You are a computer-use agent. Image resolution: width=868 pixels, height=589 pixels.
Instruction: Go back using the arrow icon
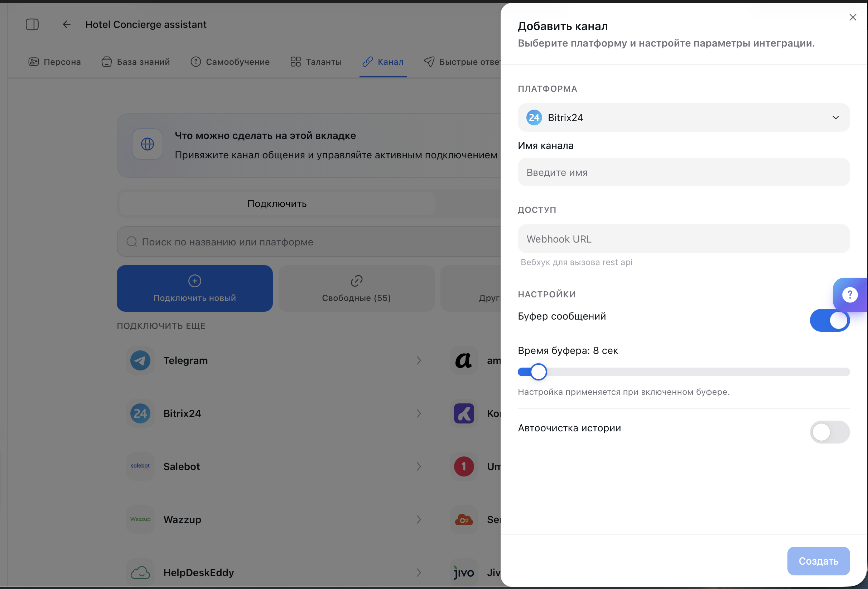coord(67,24)
